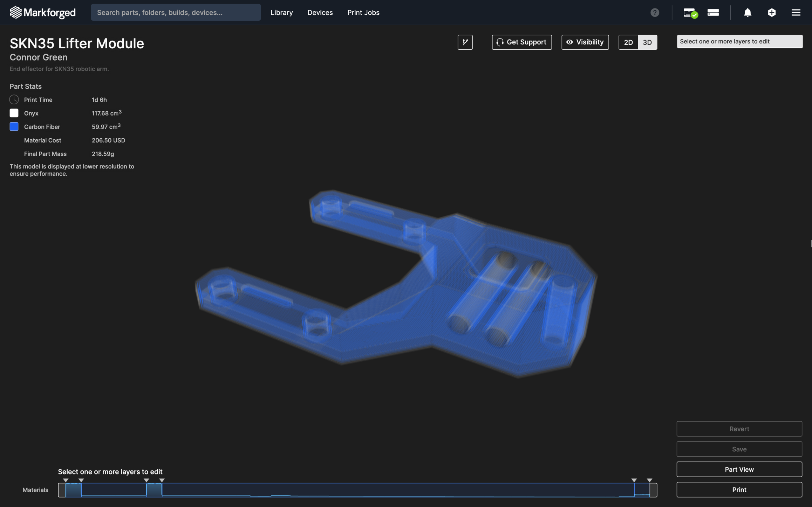Screen dimensions: 812x507
Task: Switch view to 2D mode
Action: point(628,42)
